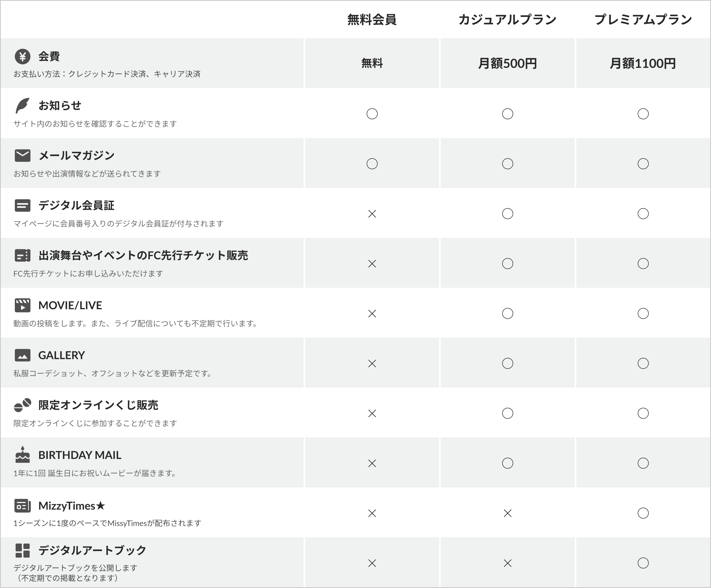Screen dimensions: 711x588
Task: Click the yen icon beside 会費
Action: [23, 56]
